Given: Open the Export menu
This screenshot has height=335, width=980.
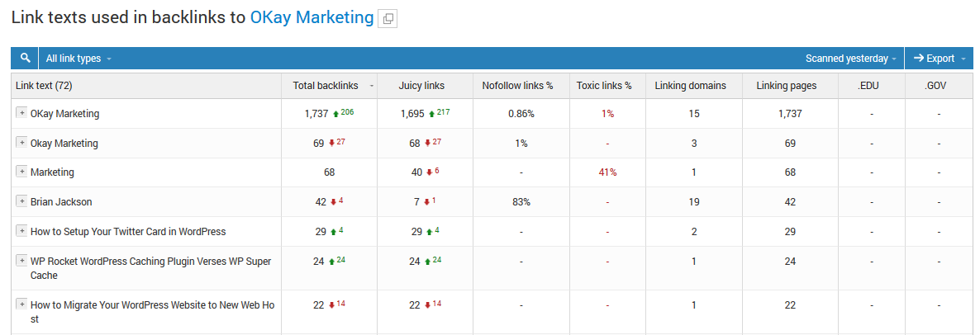Looking at the screenshot, I should [x=939, y=59].
